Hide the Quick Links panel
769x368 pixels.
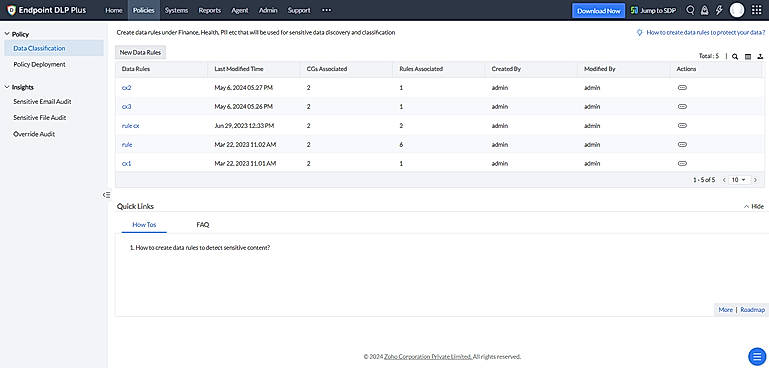[754, 207]
